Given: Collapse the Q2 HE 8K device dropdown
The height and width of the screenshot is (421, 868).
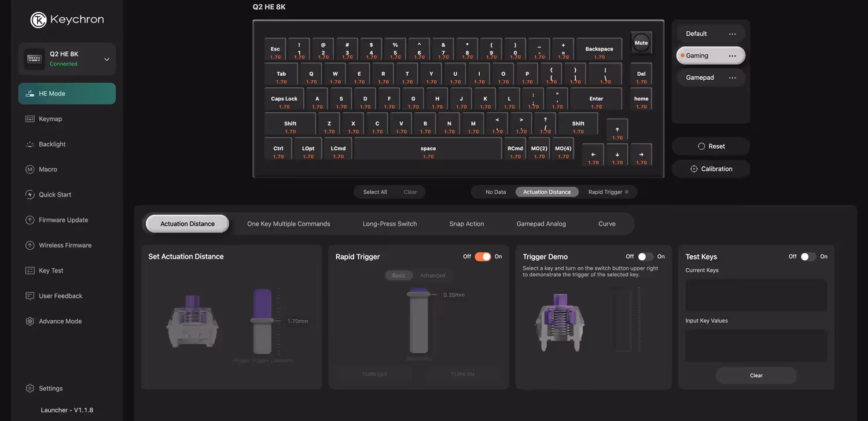Looking at the screenshot, I should tap(106, 58).
